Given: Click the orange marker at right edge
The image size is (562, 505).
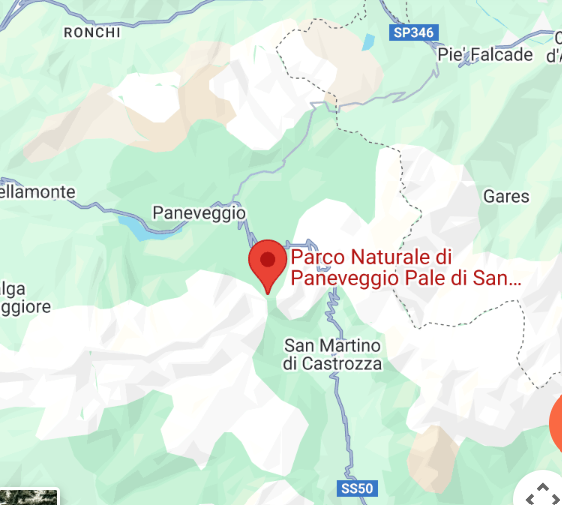Looking at the screenshot, I should 556,423.
